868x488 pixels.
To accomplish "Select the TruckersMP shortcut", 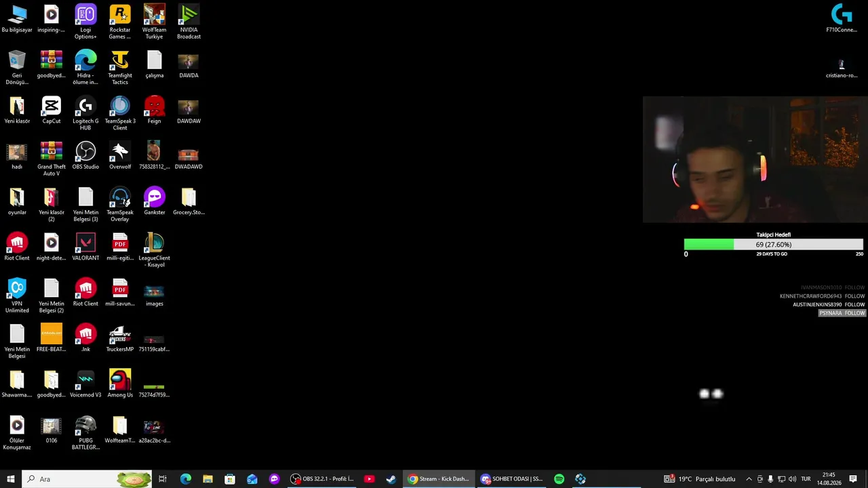I will pyautogui.click(x=120, y=338).
